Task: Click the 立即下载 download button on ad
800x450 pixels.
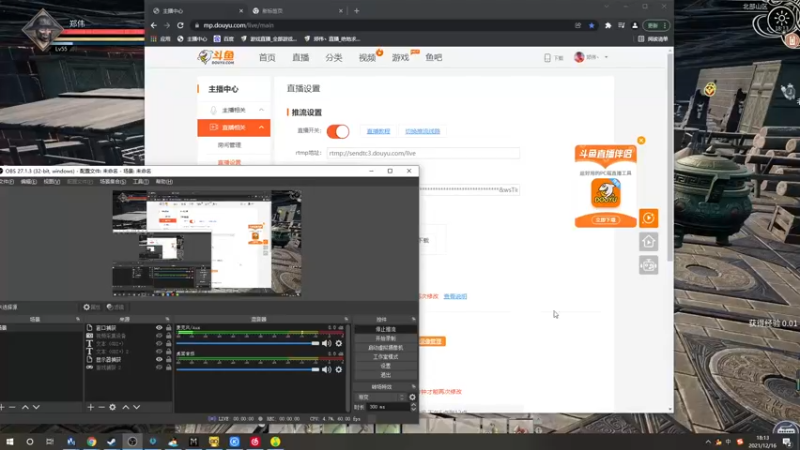Action: click(x=606, y=220)
